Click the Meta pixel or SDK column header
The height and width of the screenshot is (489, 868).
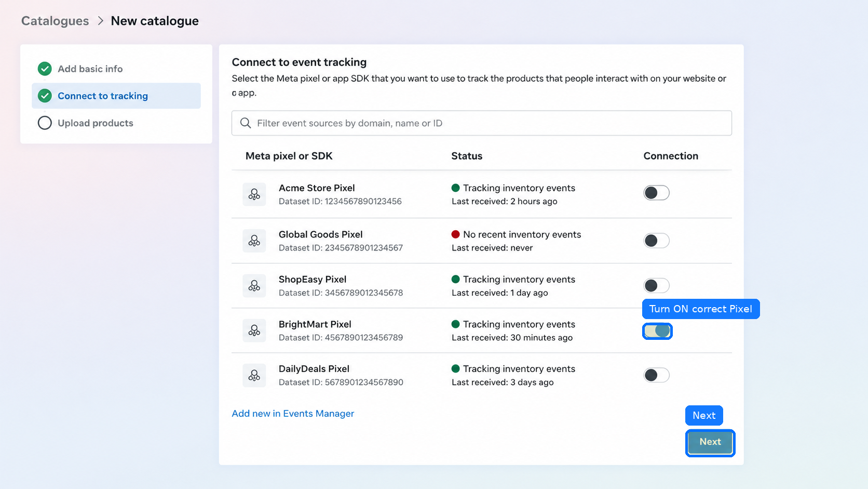click(x=289, y=156)
